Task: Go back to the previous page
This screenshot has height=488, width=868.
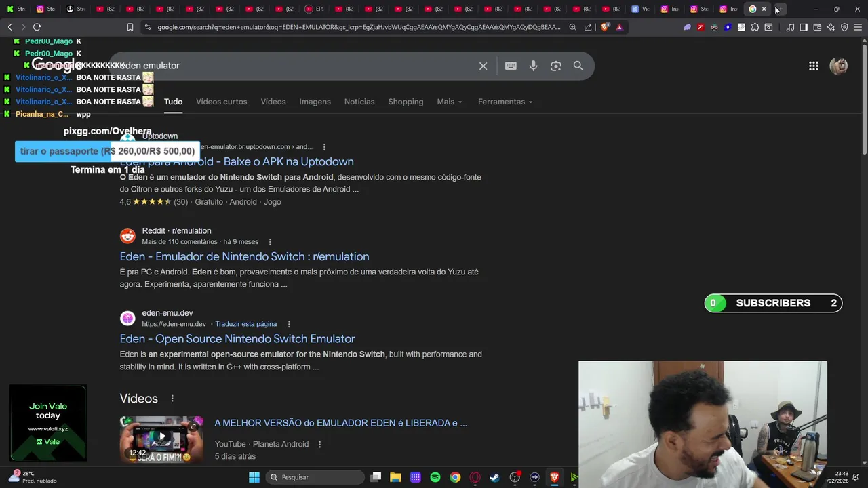Action: [9, 27]
